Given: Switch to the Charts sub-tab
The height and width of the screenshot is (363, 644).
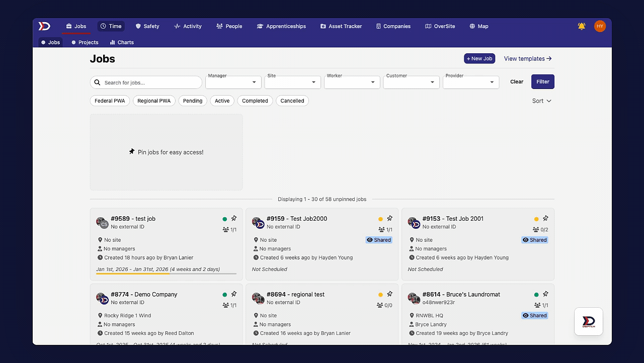Looking at the screenshot, I should click(122, 42).
